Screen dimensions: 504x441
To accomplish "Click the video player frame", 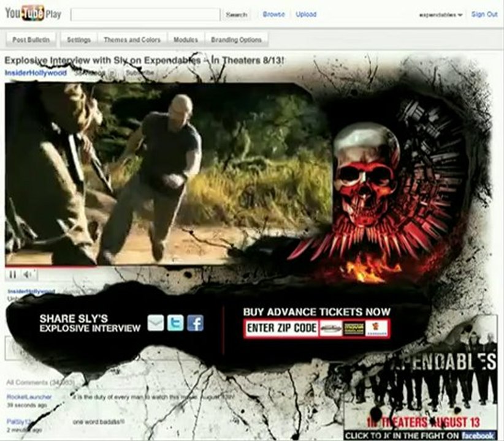I will point(169,173).
